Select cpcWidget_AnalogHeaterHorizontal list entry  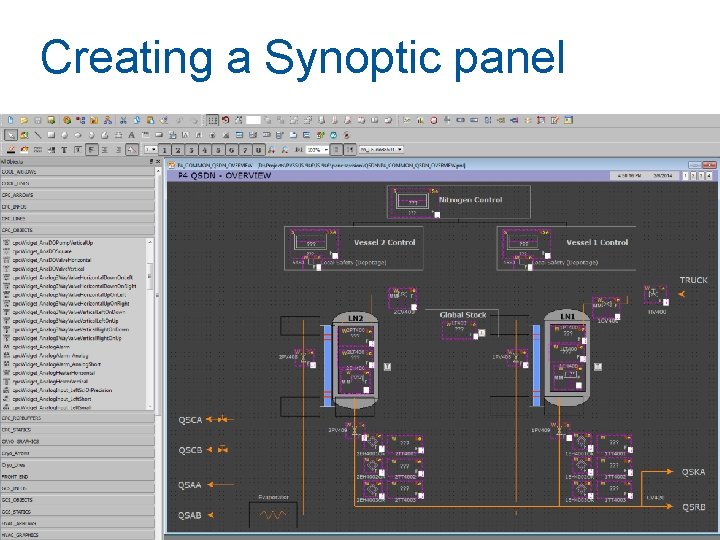point(54,373)
